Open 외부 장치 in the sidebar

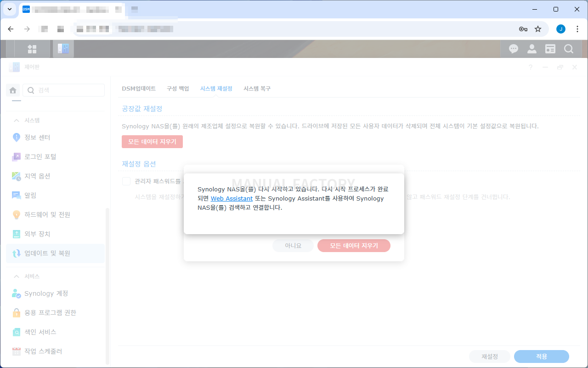[x=55, y=234]
